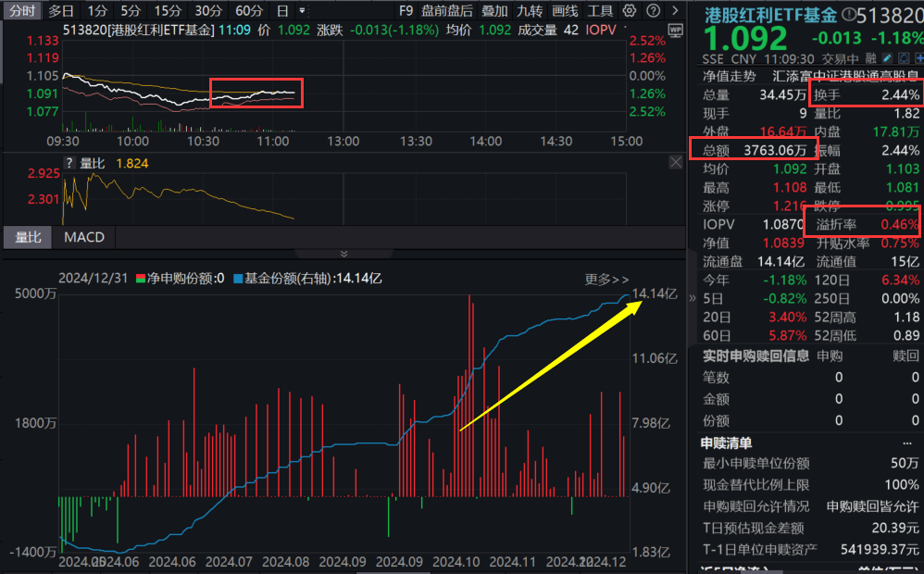This screenshot has height=574, width=924.
Task: Select the 1分 period tab
Action: 97,10
